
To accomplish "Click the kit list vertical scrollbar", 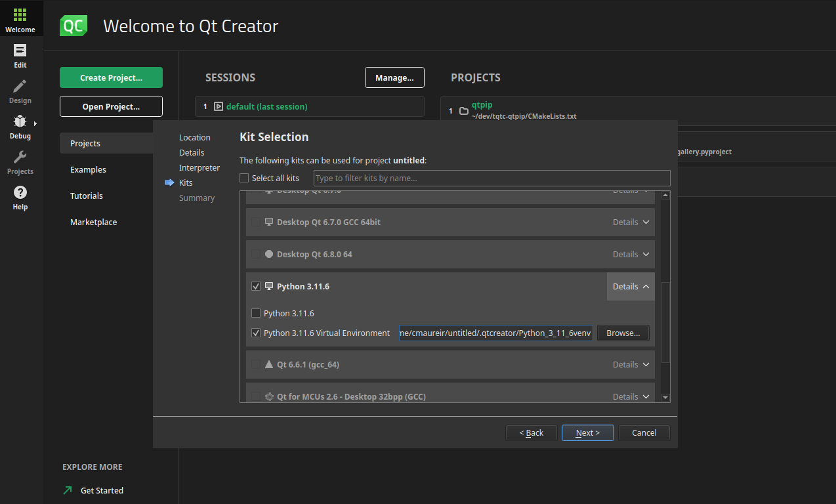I will coord(665,322).
